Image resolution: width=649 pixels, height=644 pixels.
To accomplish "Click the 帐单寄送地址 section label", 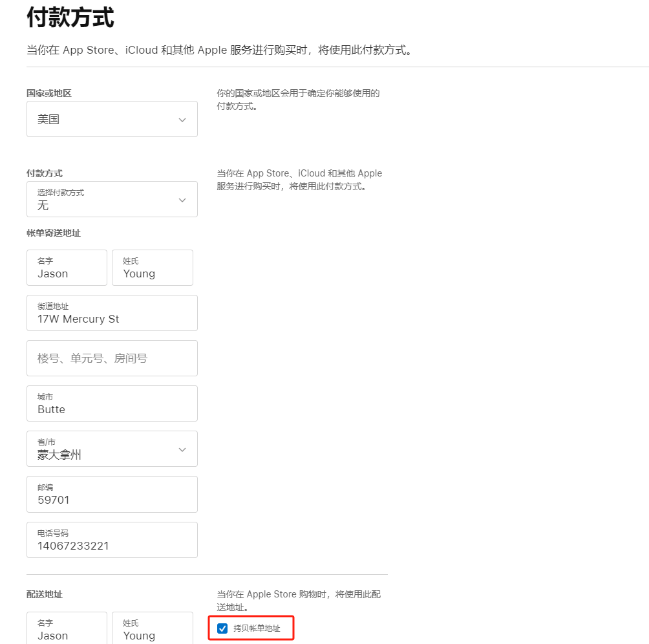I will click(x=54, y=233).
